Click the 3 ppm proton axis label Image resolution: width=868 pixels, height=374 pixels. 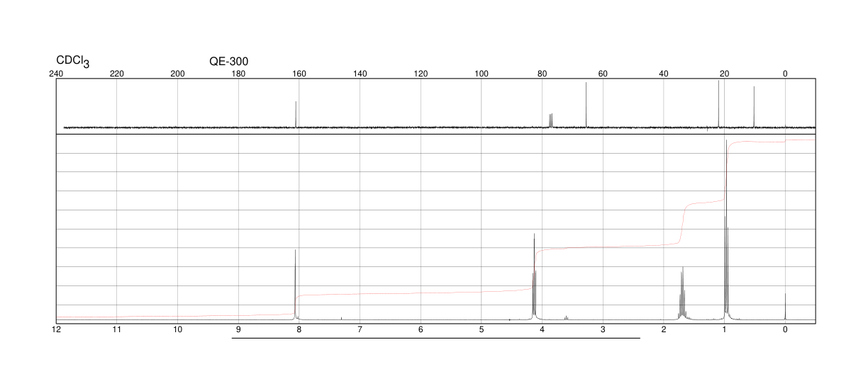[x=603, y=330]
